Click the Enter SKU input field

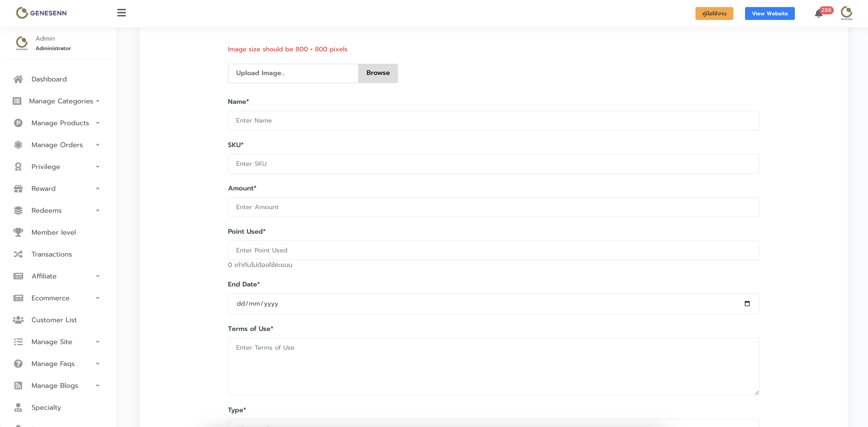pyautogui.click(x=493, y=164)
